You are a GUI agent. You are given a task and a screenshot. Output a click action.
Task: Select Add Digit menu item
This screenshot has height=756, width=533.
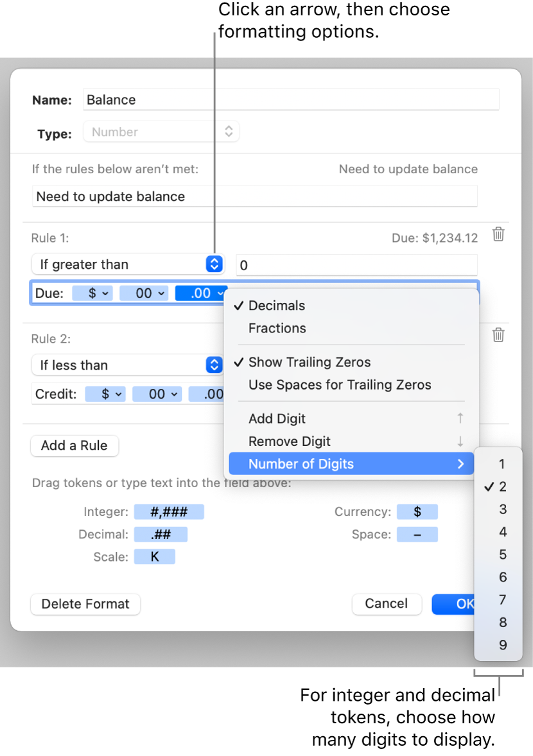(x=277, y=418)
